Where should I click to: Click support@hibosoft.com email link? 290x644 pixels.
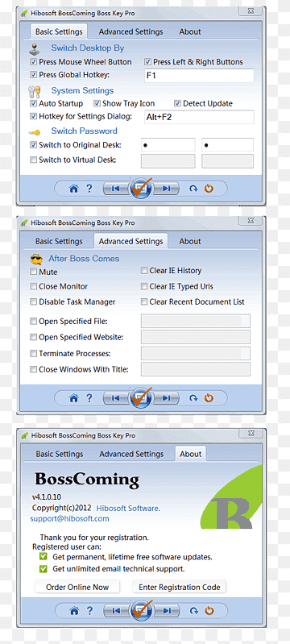point(70,518)
